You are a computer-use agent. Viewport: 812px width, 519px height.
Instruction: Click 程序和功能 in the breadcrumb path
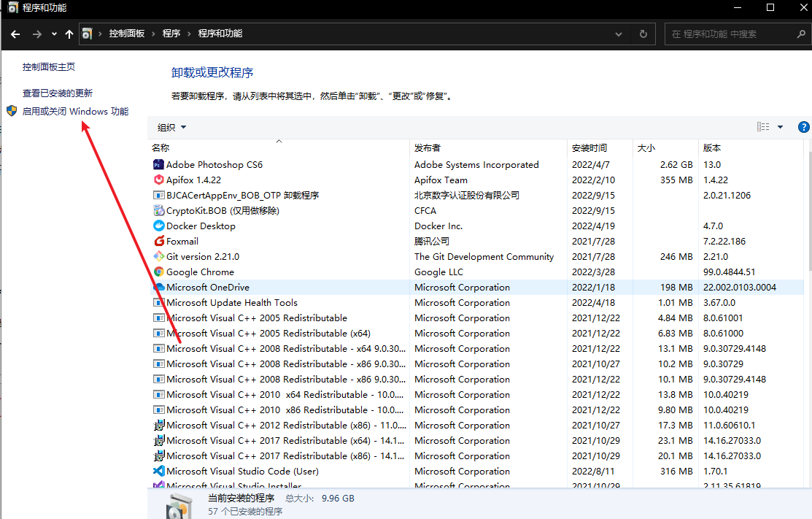pyautogui.click(x=220, y=34)
